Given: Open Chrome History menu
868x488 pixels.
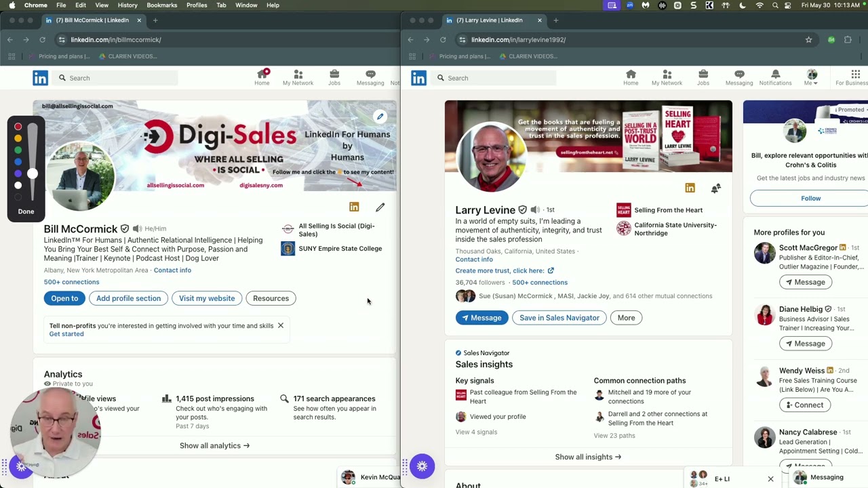Looking at the screenshot, I should pyautogui.click(x=127, y=5).
